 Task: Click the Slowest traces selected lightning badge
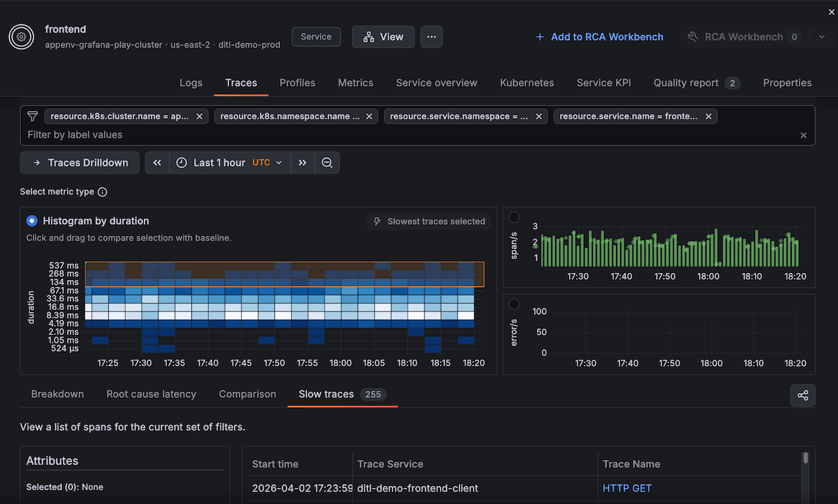tap(428, 221)
